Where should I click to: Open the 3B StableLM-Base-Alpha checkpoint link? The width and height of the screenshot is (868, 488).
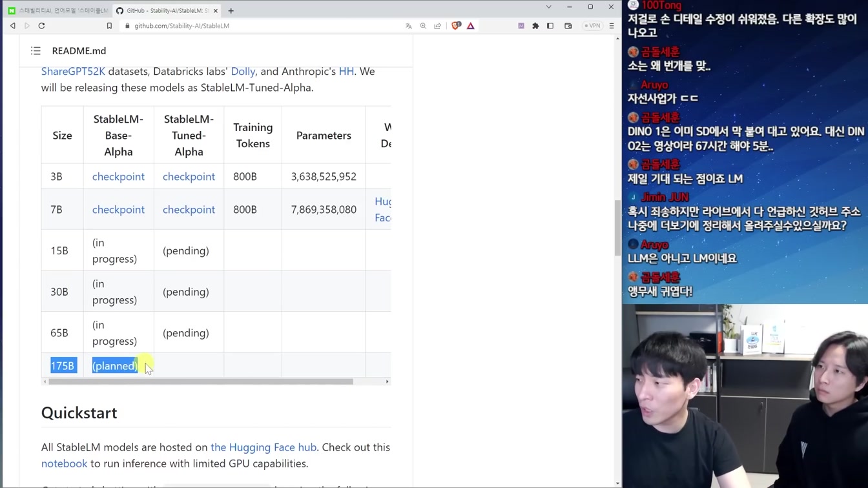(x=118, y=177)
